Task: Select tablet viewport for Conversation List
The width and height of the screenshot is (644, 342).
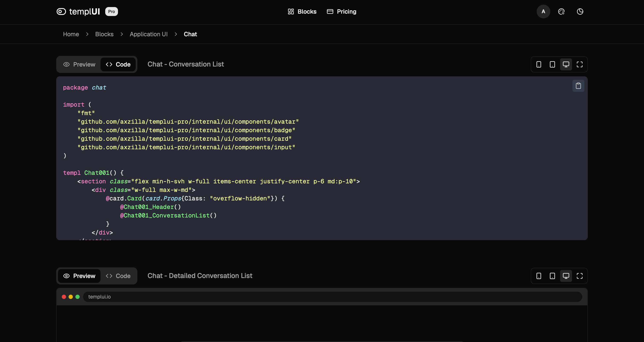Action: pyautogui.click(x=552, y=65)
